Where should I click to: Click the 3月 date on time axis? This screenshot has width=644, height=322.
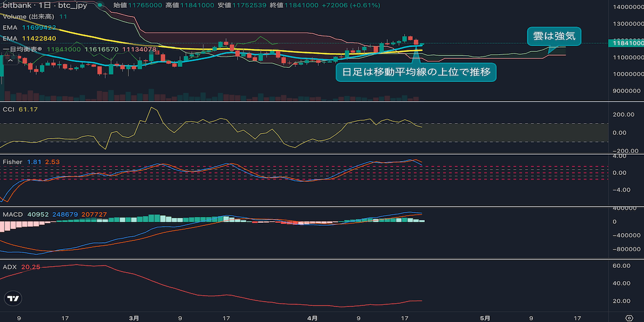pos(134,318)
